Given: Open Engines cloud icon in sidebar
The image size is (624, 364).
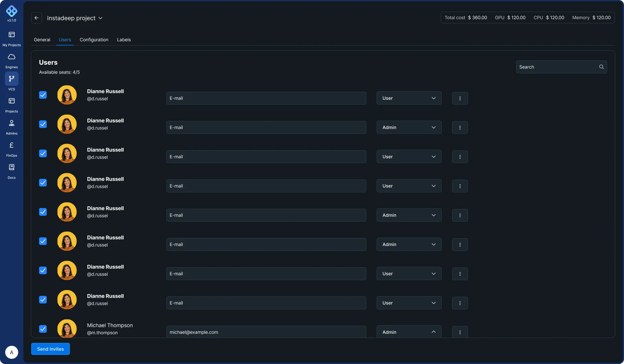Looking at the screenshot, I should tap(12, 57).
